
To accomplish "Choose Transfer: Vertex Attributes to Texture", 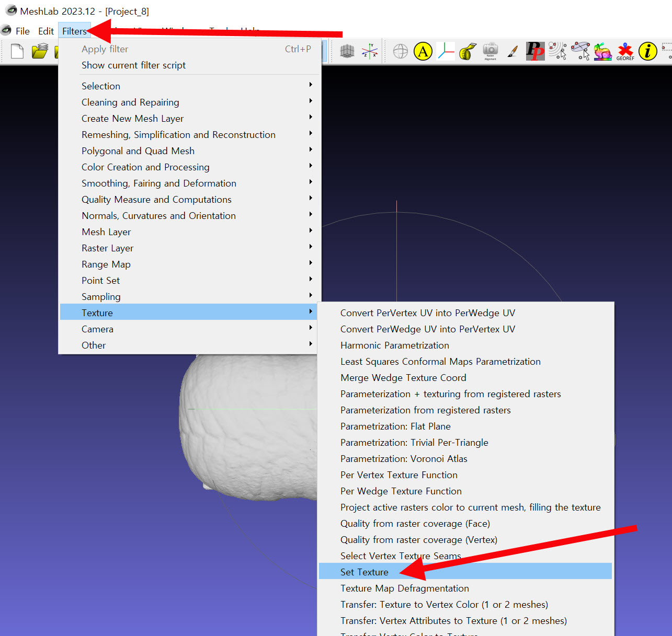I will [x=465, y=620].
